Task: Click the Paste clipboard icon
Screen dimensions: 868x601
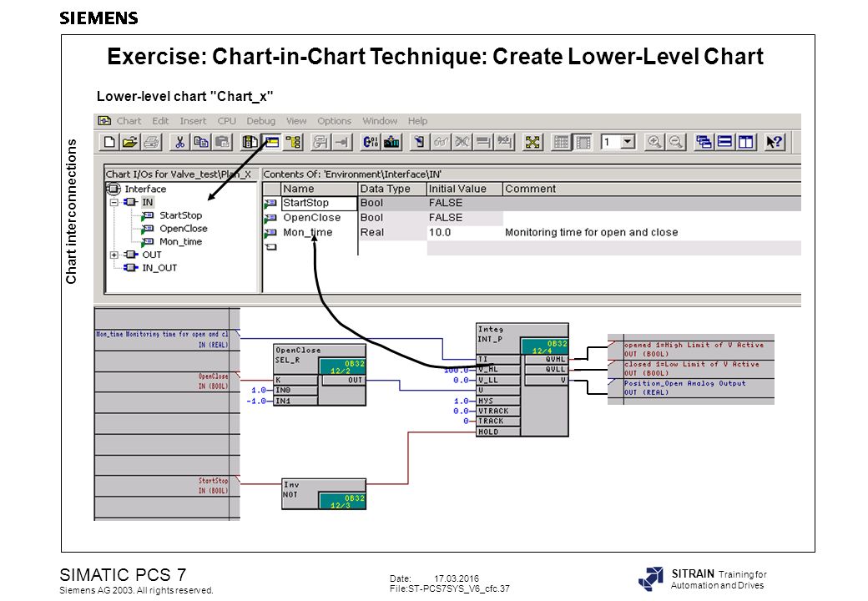Action: coord(222,142)
